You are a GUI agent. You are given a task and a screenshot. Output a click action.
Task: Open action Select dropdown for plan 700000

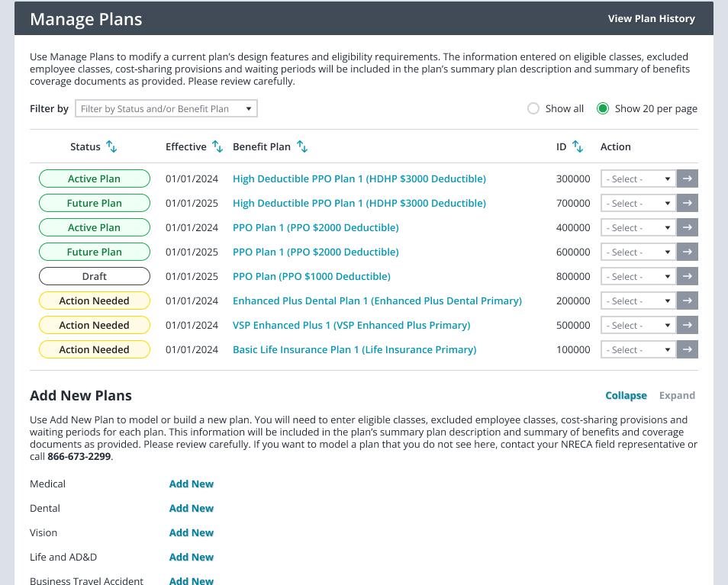[639, 203]
